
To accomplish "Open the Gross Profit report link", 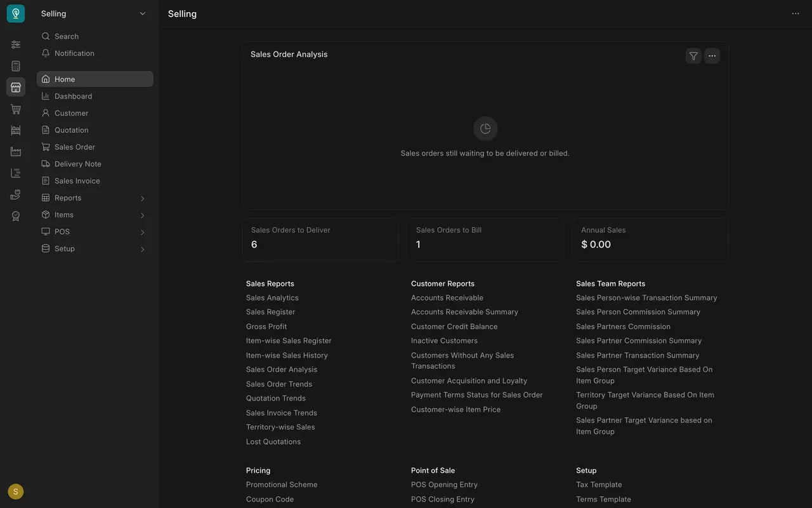I will (x=266, y=326).
